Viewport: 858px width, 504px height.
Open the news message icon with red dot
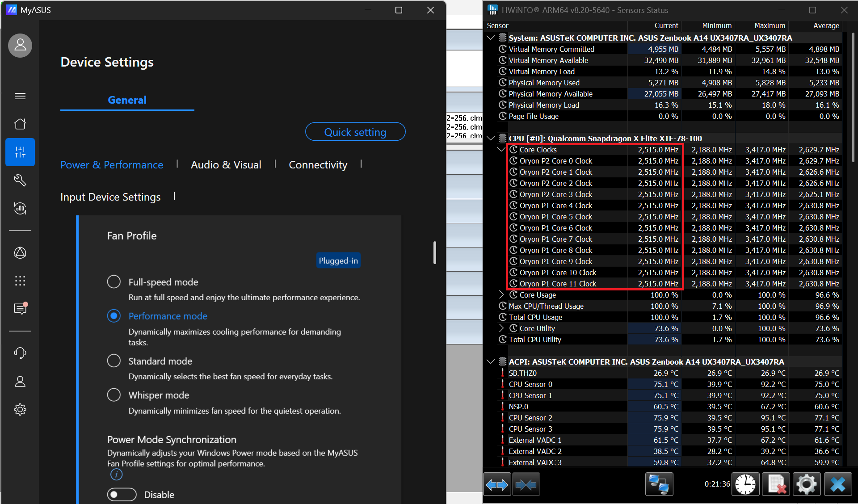(21, 308)
